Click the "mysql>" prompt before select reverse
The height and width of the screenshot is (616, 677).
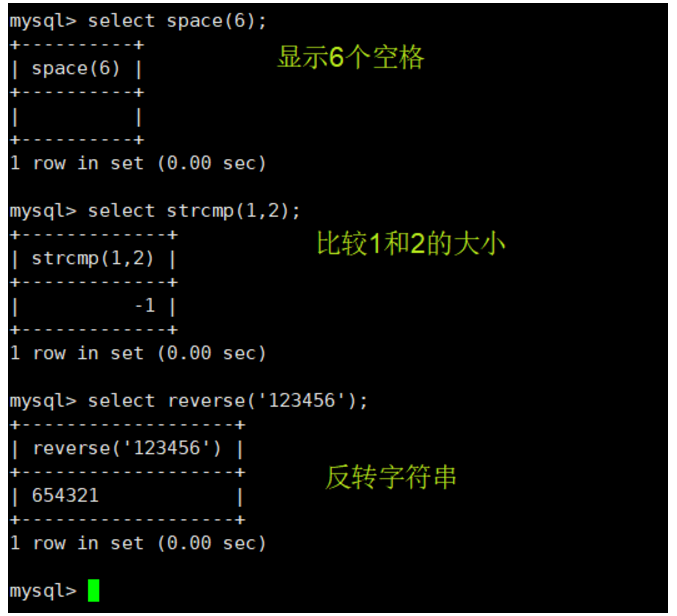(43, 401)
